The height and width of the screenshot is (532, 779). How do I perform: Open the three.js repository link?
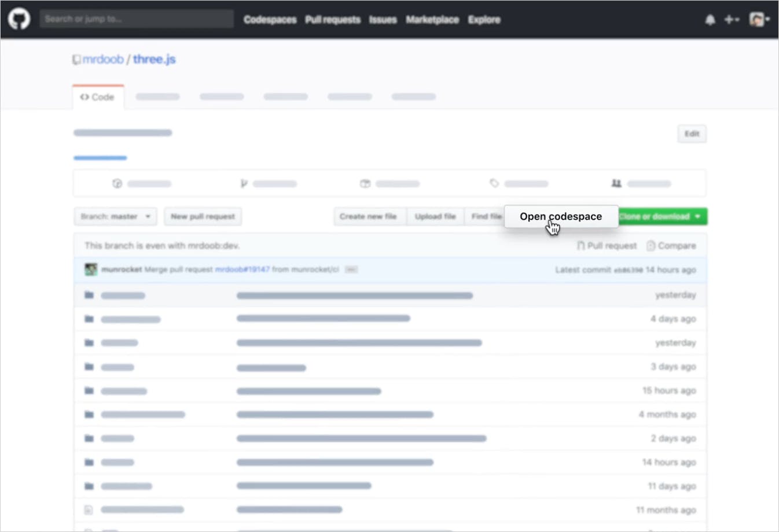tap(155, 59)
